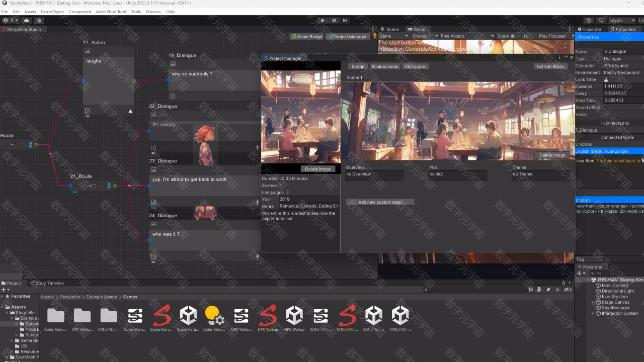Open the Asset Store Tools menu
This screenshot has height=362, width=644.
click(111, 12)
